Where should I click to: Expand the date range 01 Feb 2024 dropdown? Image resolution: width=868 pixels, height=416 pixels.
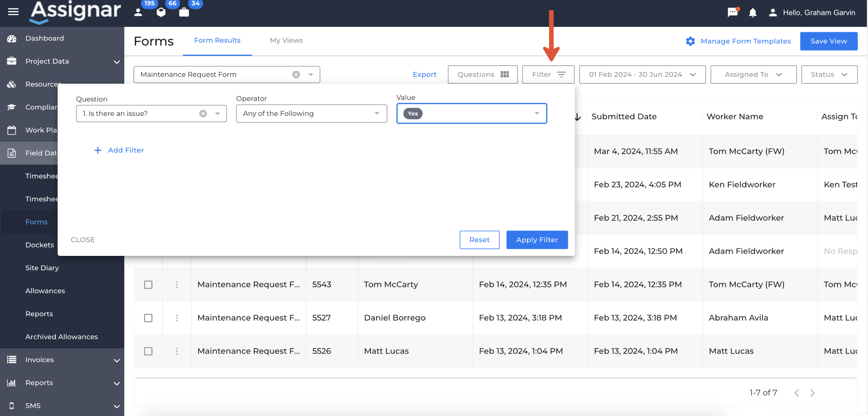click(x=642, y=74)
